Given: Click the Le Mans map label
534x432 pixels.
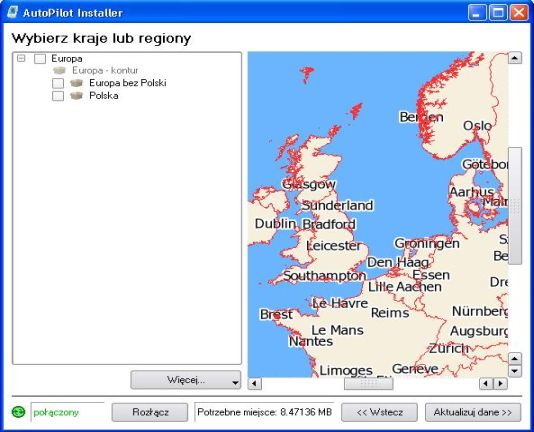Looking at the screenshot, I should 337,330.
